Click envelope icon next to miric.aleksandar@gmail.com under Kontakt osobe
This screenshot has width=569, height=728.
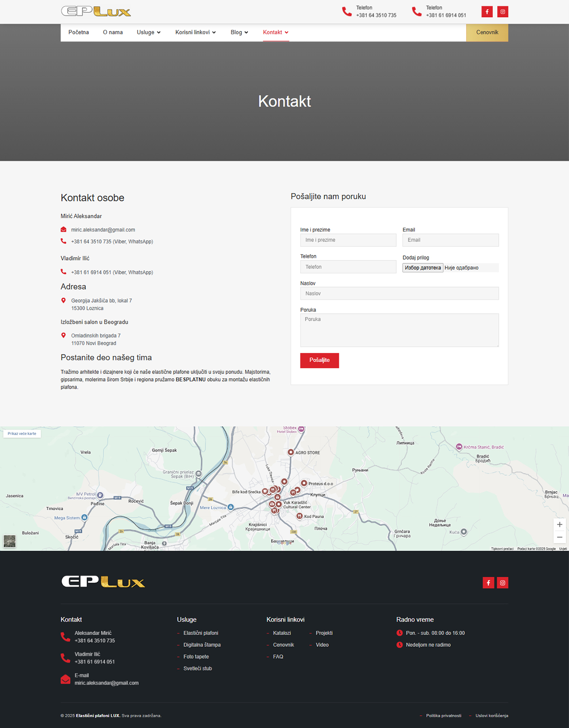[64, 230]
